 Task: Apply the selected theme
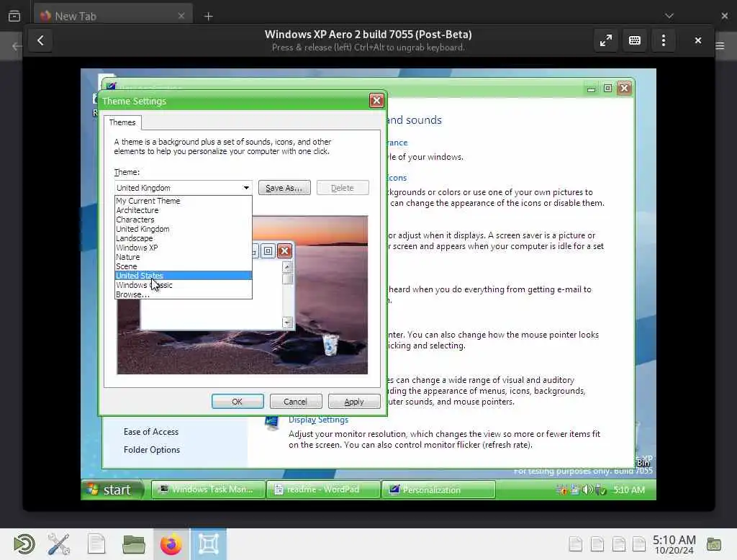[354, 402]
